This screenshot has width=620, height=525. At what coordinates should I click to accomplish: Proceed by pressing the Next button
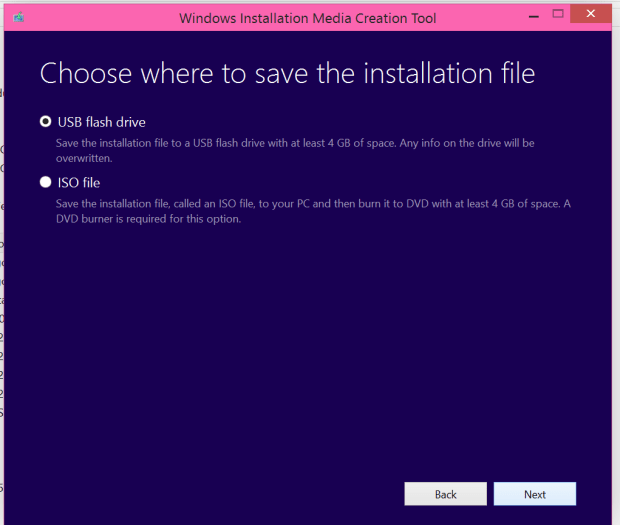535,494
